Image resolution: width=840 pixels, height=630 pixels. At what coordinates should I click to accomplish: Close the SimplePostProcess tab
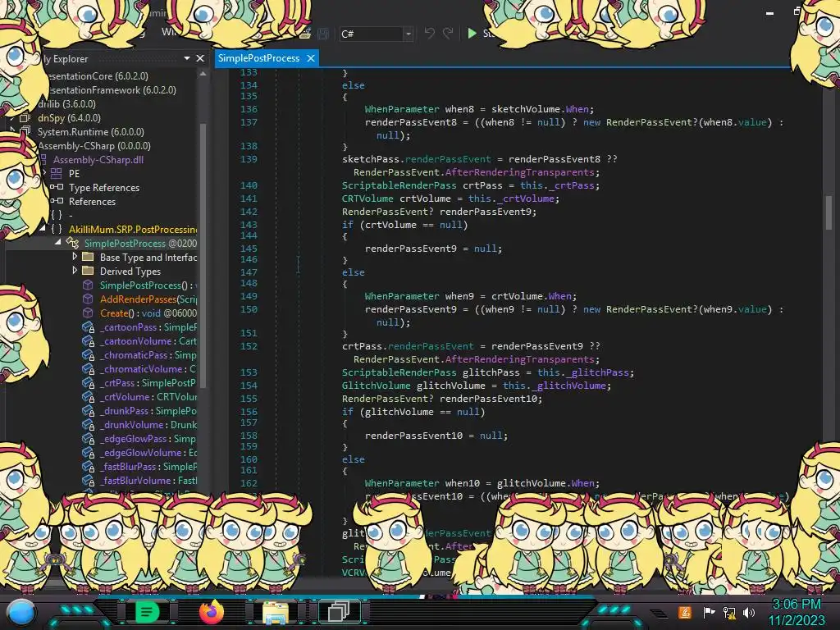[x=311, y=58]
